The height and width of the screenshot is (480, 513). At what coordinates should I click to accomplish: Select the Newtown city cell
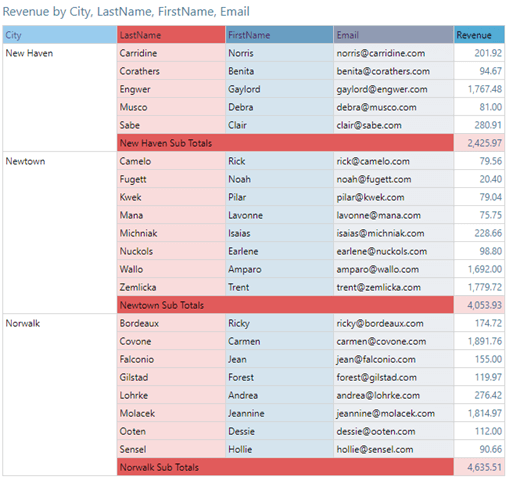pyautogui.click(x=60, y=232)
